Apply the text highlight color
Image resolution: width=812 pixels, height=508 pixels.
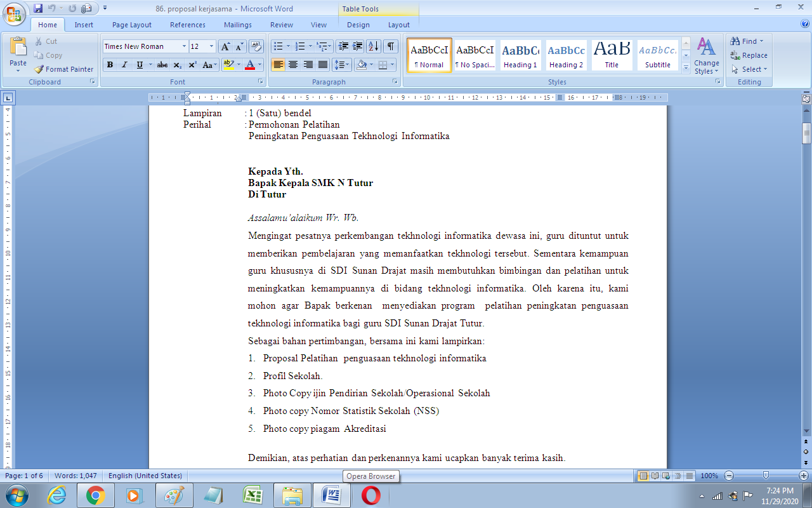pyautogui.click(x=228, y=65)
